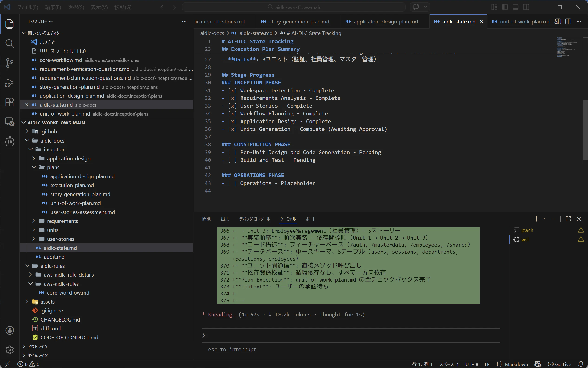Click the remote window indicator in status bar
588x368 pixels.
(x=7, y=364)
